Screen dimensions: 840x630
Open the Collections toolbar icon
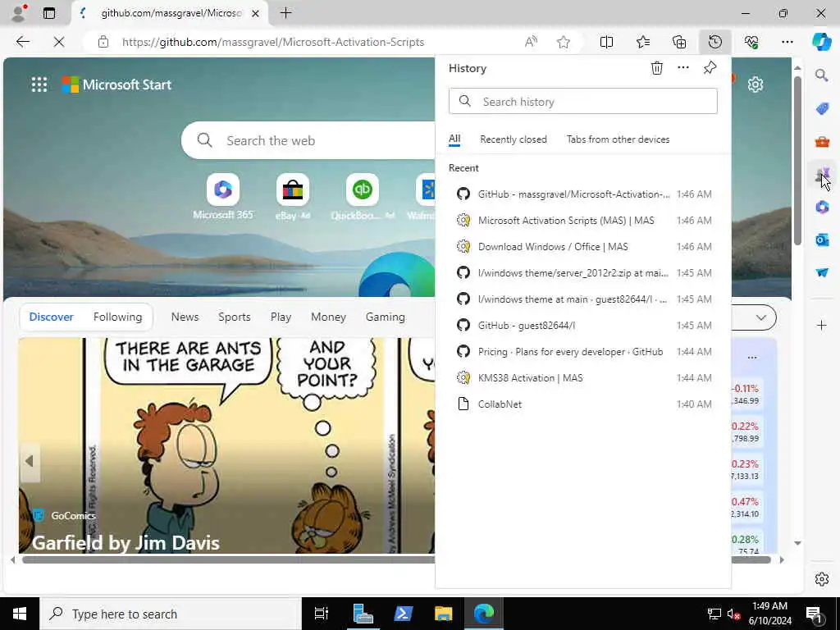pyautogui.click(x=679, y=42)
